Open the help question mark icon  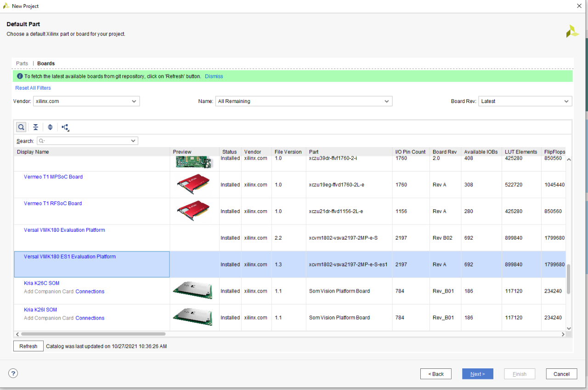(13, 373)
